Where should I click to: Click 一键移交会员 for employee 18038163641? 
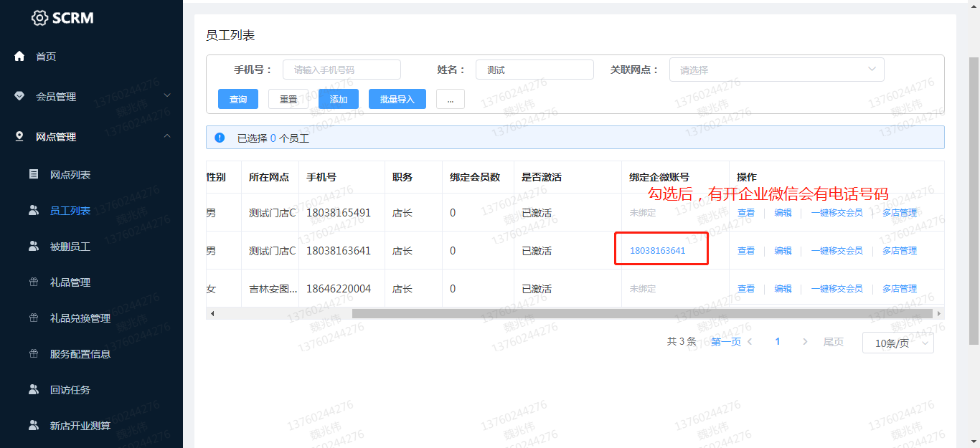click(x=837, y=251)
